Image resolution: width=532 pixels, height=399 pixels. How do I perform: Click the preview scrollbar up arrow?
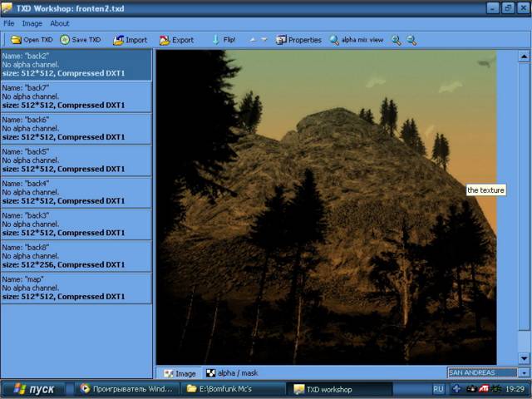[x=524, y=57]
